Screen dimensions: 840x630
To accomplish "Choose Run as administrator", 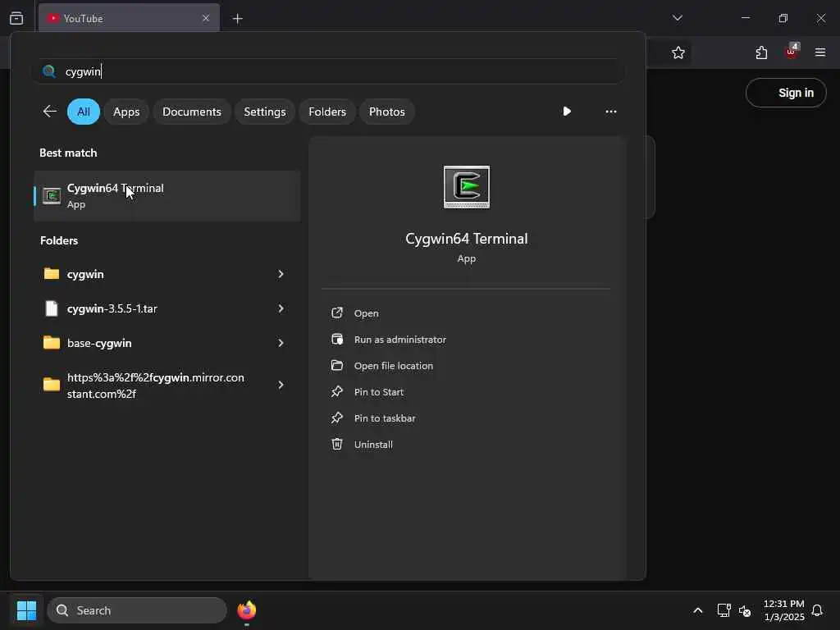I will click(400, 340).
